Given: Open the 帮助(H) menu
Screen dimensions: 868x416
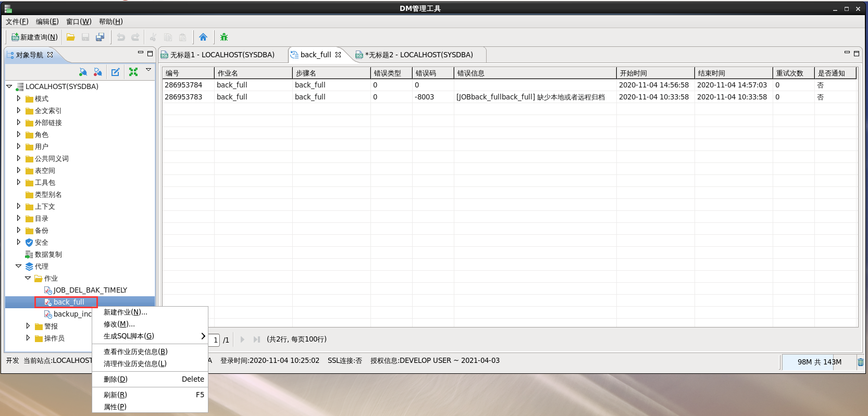Looking at the screenshot, I should coord(111,21).
